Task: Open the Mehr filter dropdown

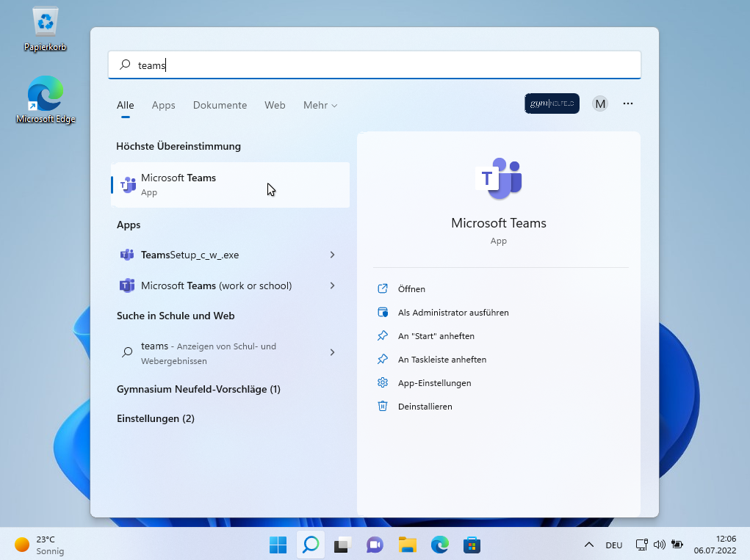Action: point(320,105)
